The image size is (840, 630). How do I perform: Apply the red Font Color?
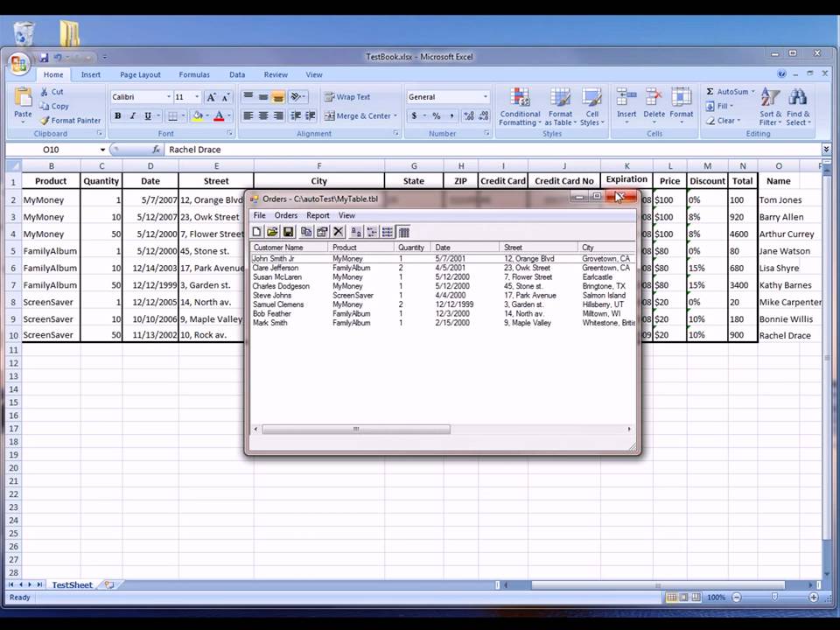tap(219, 115)
